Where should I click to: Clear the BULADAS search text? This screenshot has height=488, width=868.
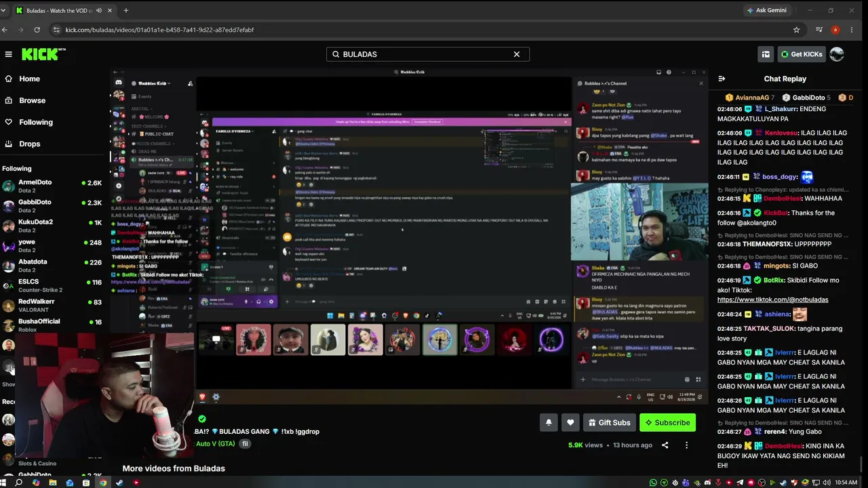click(517, 54)
